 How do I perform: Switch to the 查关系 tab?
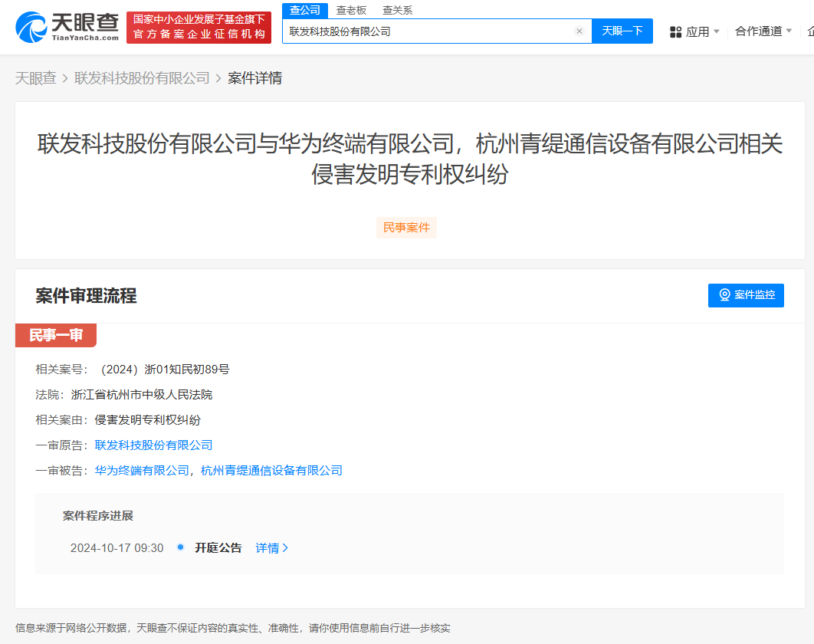point(396,10)
